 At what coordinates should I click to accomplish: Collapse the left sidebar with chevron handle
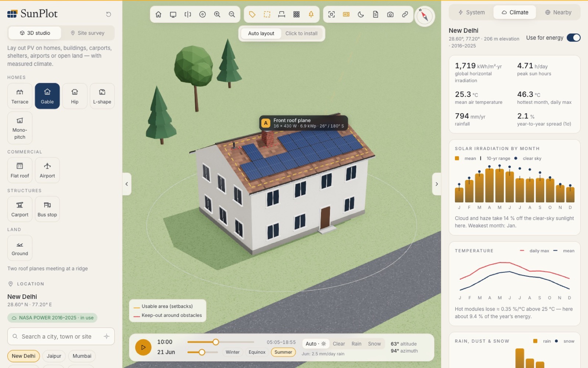(x=127, y=184)
